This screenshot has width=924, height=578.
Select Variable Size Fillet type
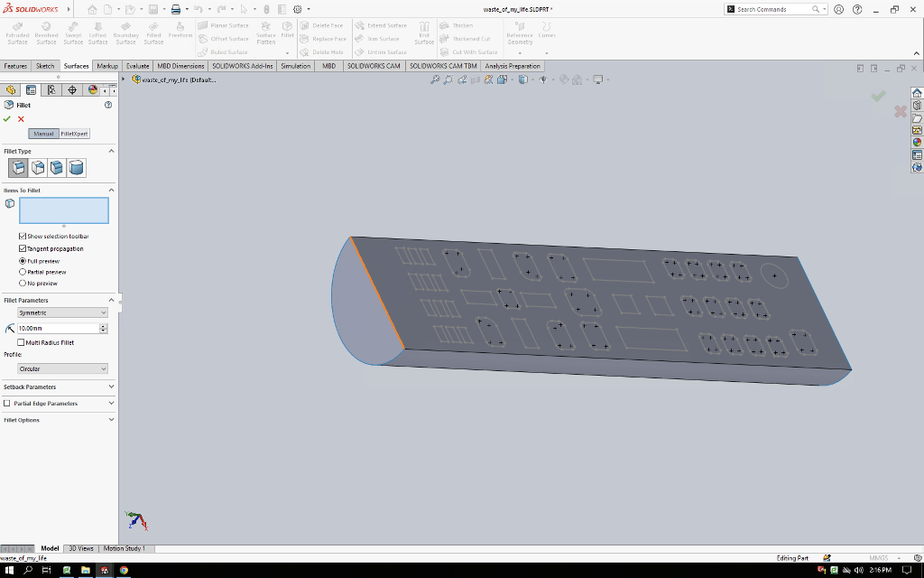pyautogui.click(x=38, y=167)
